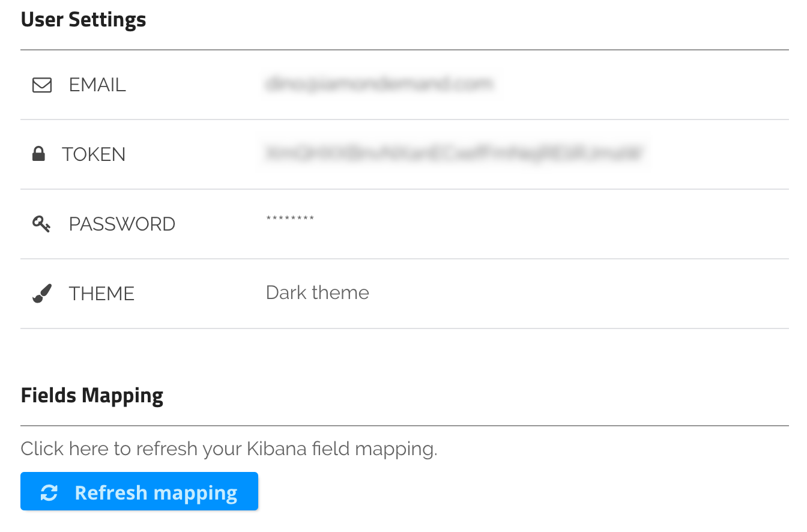The width and height of the screenshot is (807, 532).
Task: Click the User Settings heading
Action: point(83,20)
